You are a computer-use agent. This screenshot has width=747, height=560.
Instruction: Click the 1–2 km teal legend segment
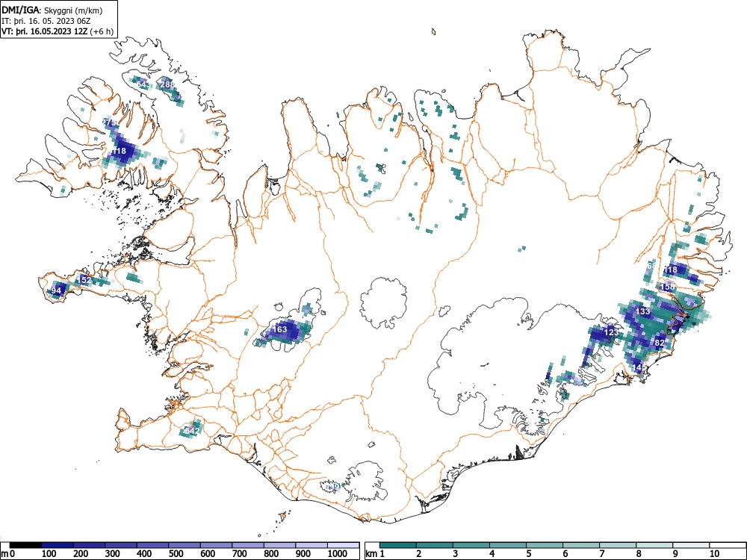tap(398, 545)
